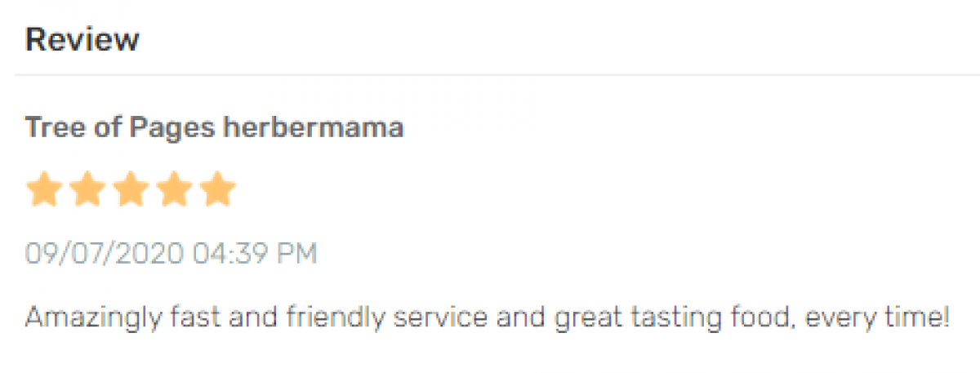The image size is (980, 373).
Task: Click the divider line below the Review heading
Action: click(x=490, y=75)
